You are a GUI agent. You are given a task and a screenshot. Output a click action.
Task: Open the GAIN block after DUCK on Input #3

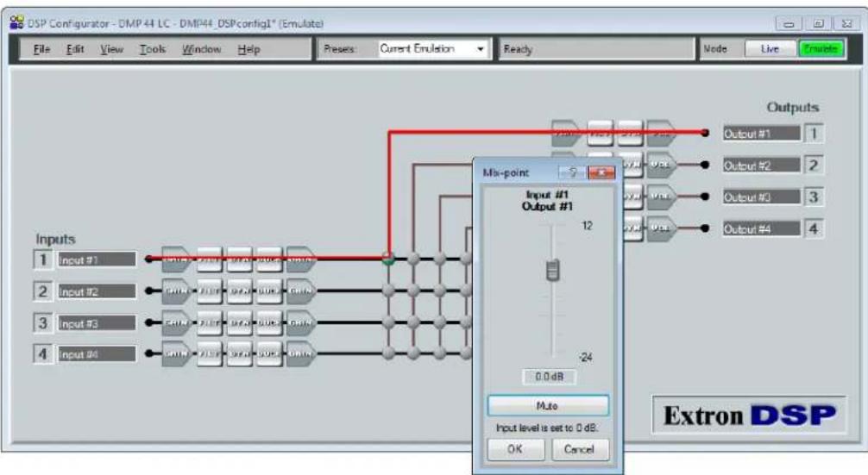click(x=300, y=322)
